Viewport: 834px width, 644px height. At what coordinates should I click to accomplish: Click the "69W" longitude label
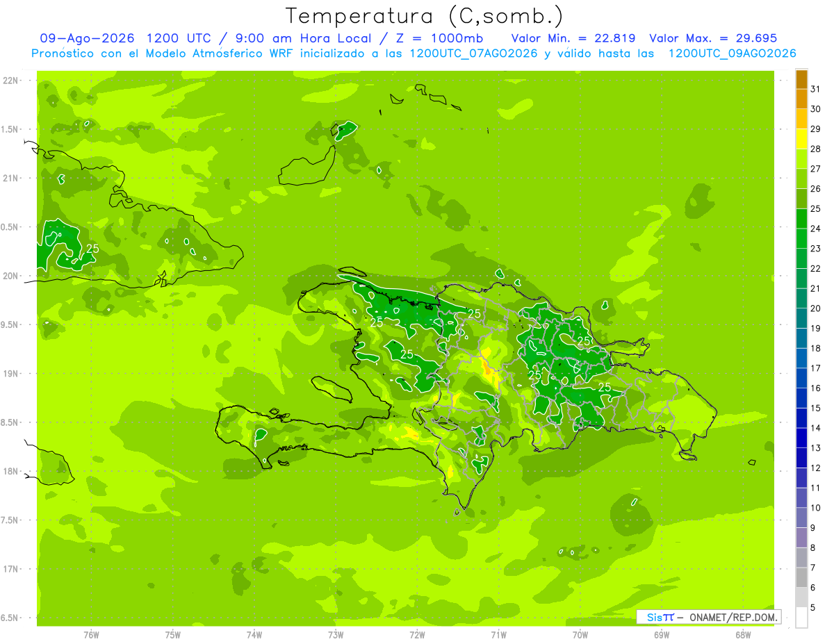(662, 634)
